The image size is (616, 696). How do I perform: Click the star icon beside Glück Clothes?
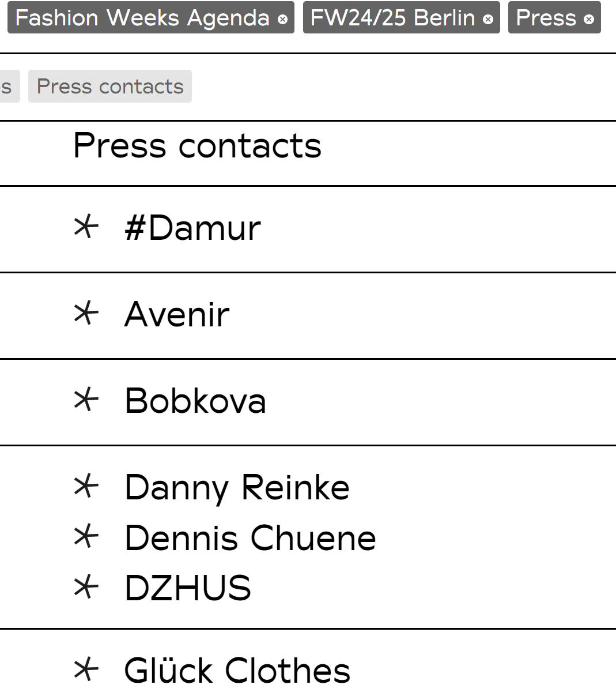pos(86,669)
